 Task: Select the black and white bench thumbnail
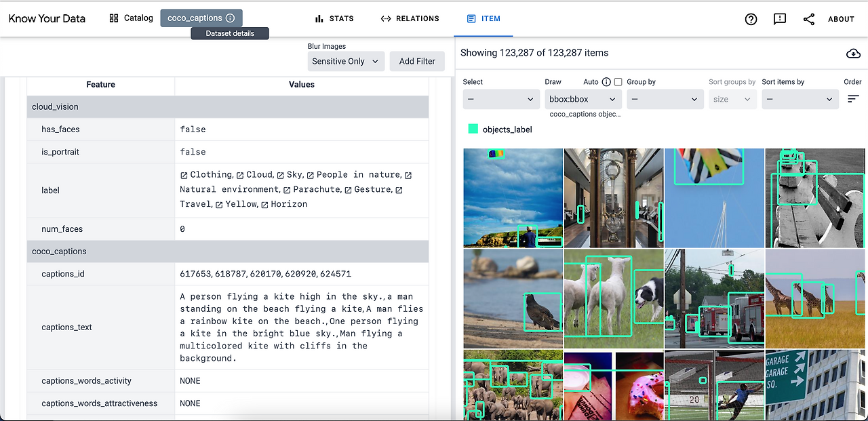coord(815,198)
